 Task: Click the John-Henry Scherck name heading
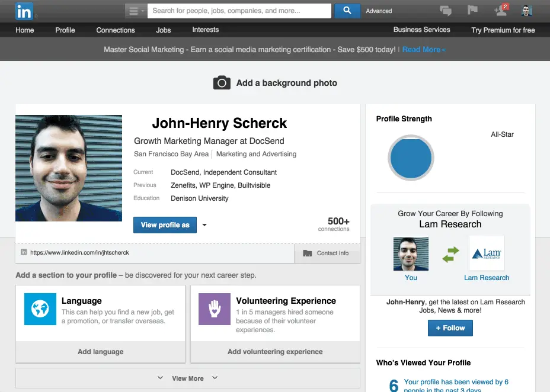coord(219,123)
